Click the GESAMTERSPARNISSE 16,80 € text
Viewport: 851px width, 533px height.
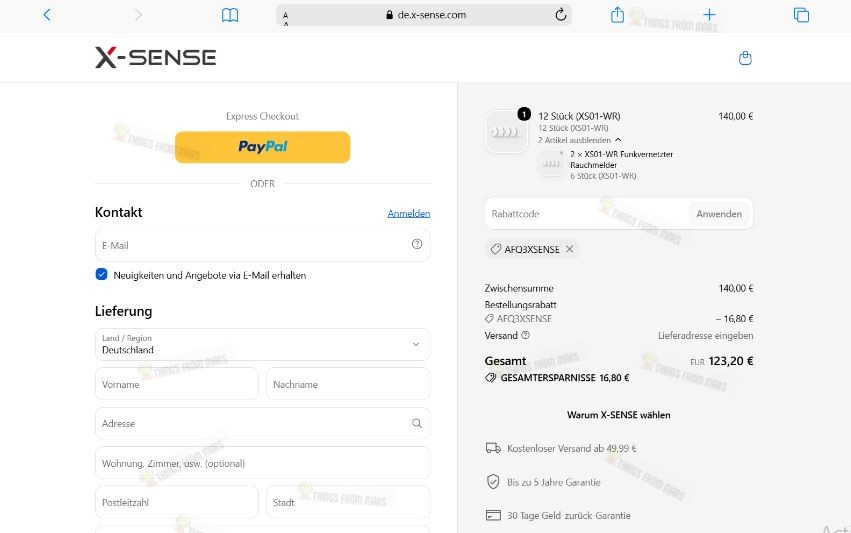tap(564, 378)
